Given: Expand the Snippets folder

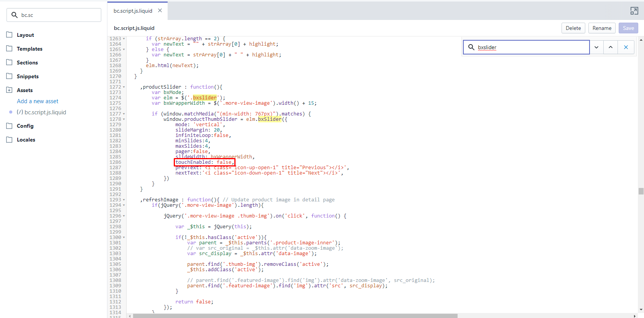Looking at the screenshot, I should coord(28,76).
